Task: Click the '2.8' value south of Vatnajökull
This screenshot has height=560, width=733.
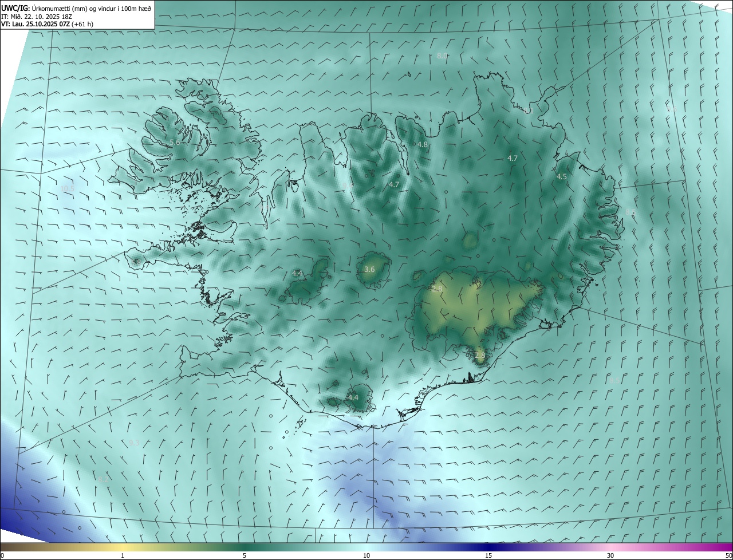Action: tap(480, 356)
